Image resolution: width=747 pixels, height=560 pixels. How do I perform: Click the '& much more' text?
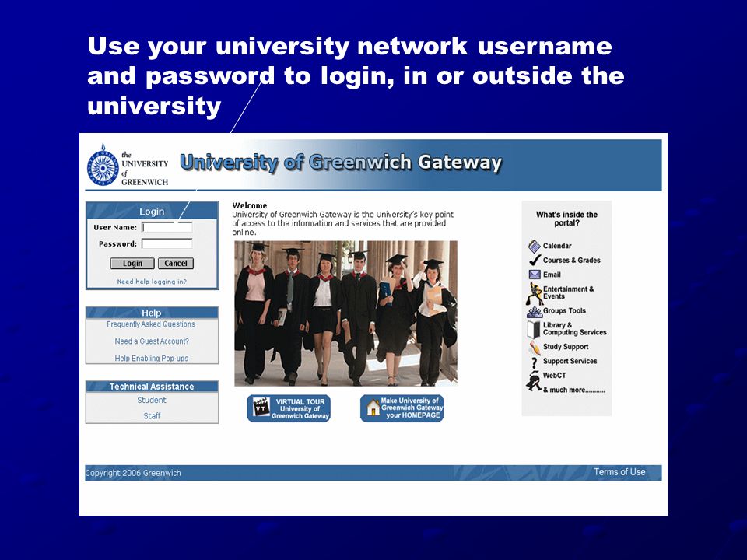[574, 390]
